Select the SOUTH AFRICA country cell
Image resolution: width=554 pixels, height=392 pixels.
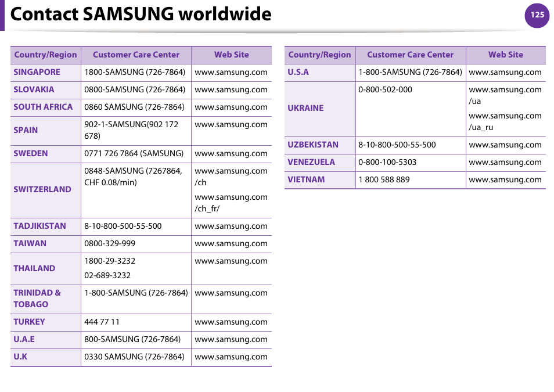click(45, 107)
